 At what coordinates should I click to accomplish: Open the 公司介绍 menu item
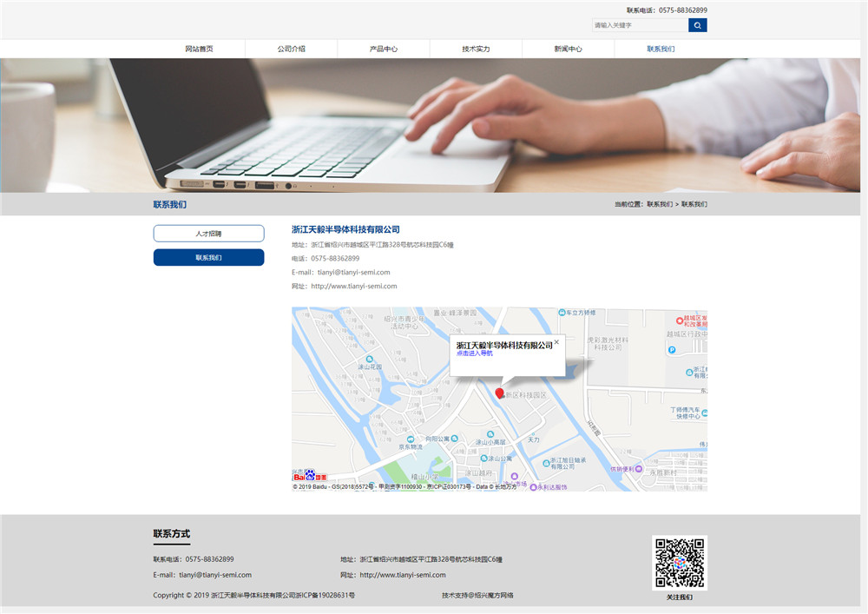292,49
